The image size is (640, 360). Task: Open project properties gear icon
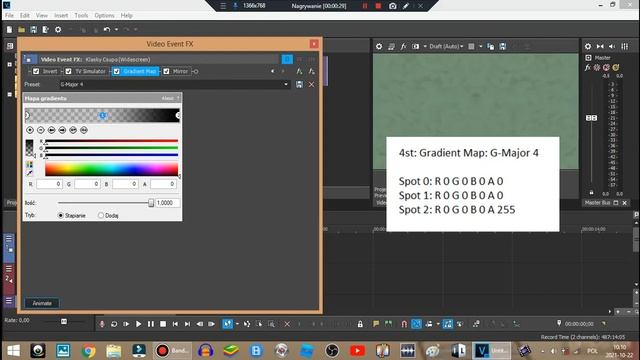point(58,30)
